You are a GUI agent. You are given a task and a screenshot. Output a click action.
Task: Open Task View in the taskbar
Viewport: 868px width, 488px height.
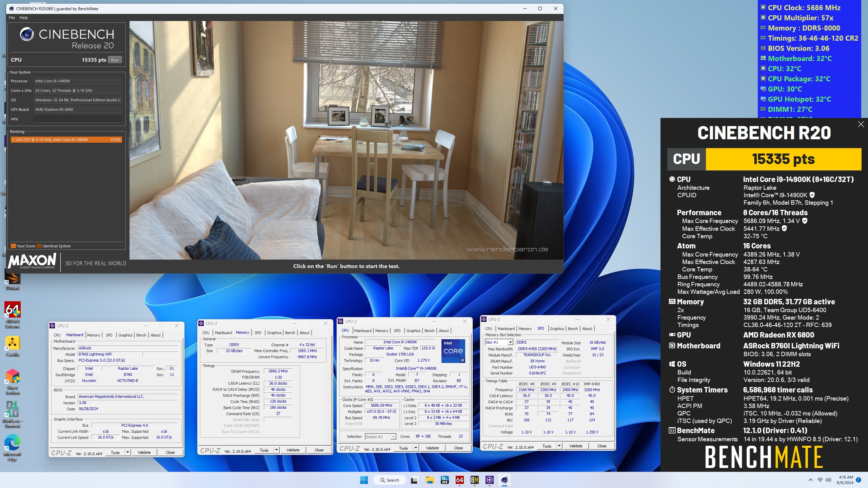point(414,480)
